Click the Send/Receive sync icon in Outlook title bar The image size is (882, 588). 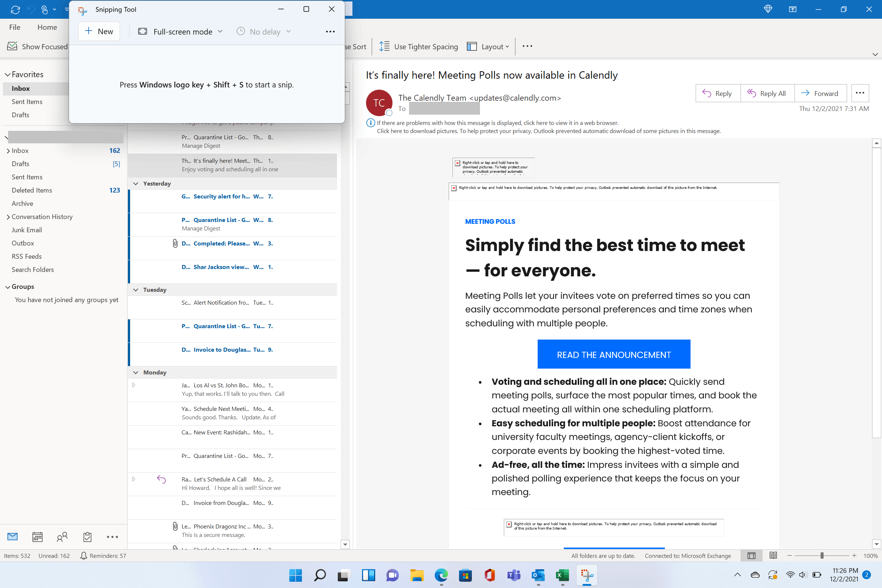(x=15, y=10)
